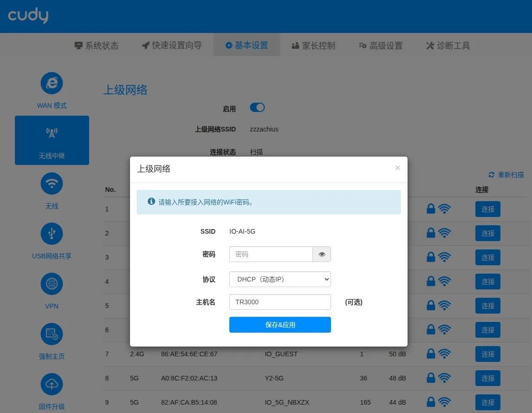
Task: Open the 高级设置 tab
Action: [x=381, y=46]
